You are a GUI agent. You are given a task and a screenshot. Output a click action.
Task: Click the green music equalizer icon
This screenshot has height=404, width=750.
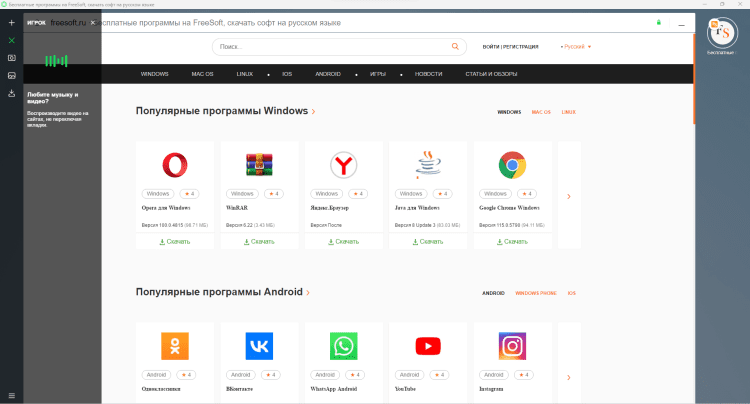coord(56,61)
